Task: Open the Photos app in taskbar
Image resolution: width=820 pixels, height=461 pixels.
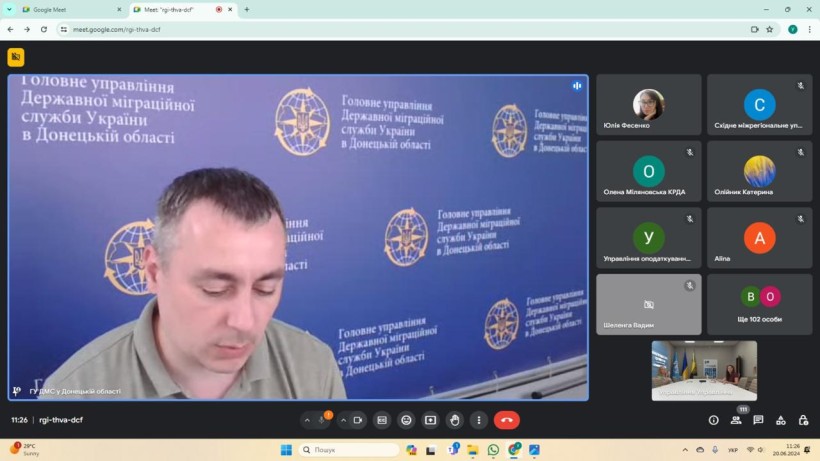Action: [534, 450]
